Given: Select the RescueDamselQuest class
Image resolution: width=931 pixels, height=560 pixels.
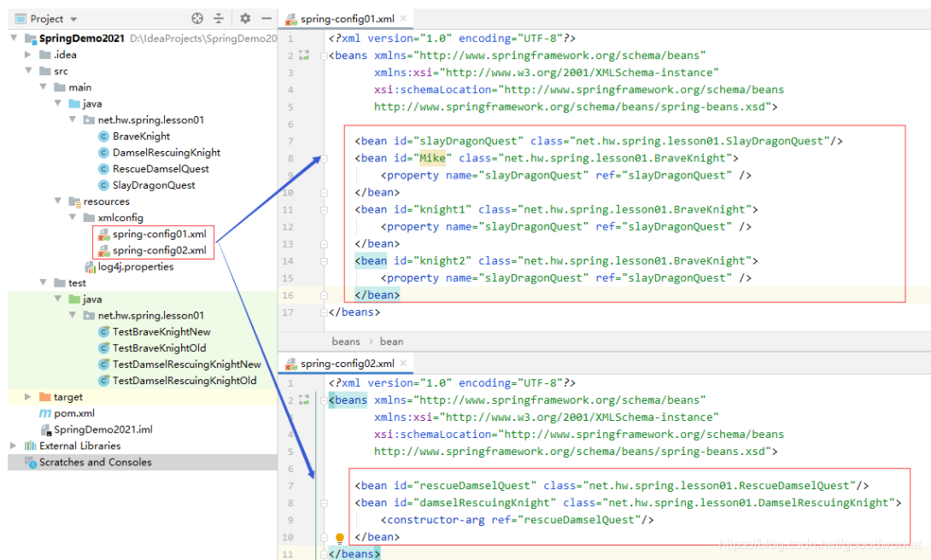Looking at the screenshot, I should click(161, 169).
